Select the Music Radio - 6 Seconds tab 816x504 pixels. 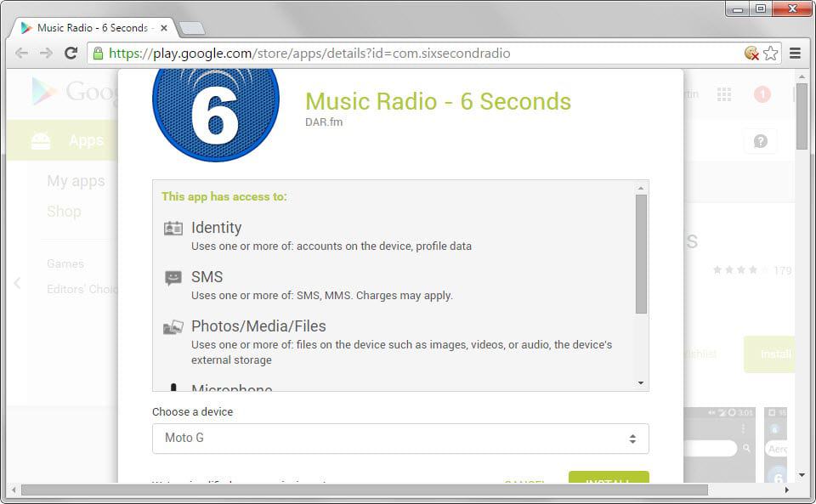click(93, 28)
